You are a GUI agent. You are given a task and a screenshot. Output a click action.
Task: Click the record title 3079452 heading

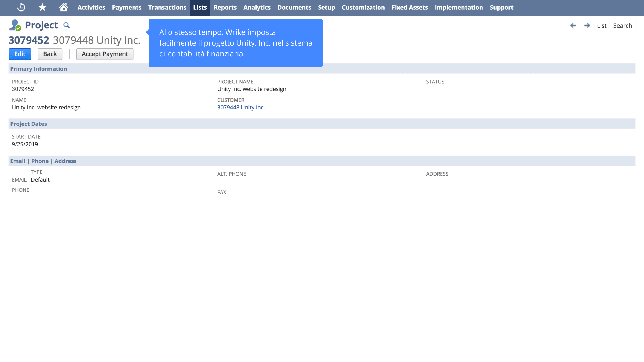pos(29,40)
